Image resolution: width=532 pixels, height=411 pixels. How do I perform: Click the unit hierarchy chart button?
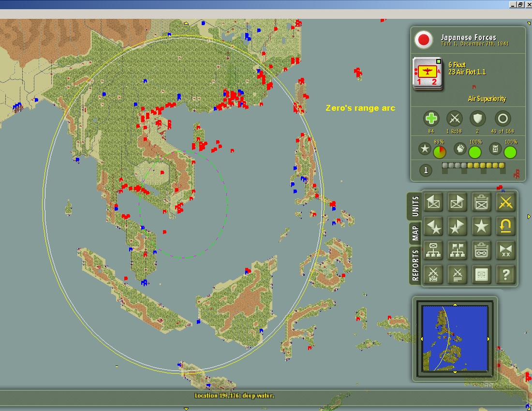433,250
